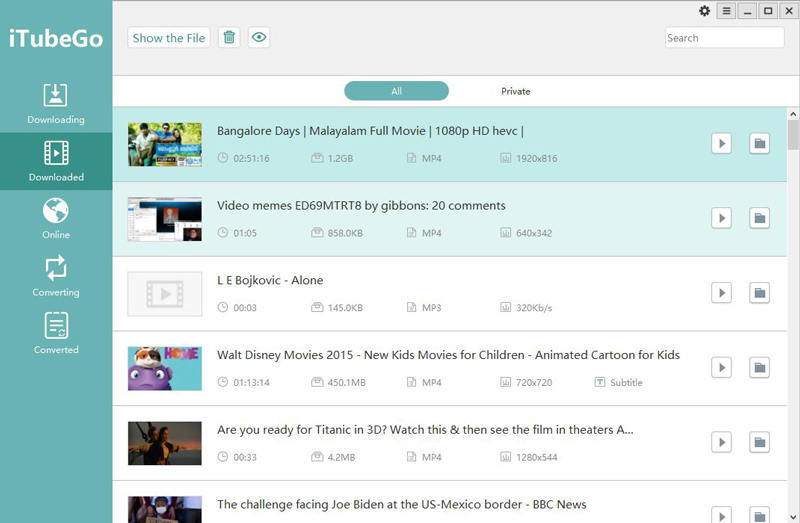Select title 'Are you ready for Titanic in 3D?'
The image size is (800, 523).
pyautogui.click(x=425, y=430)
